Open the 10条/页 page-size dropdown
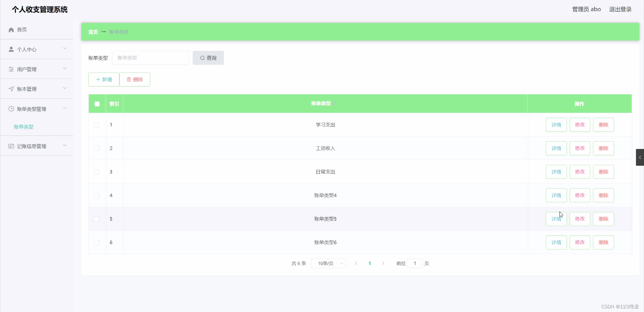The width and height of the screenshot is (644, 312). [328, 263]
